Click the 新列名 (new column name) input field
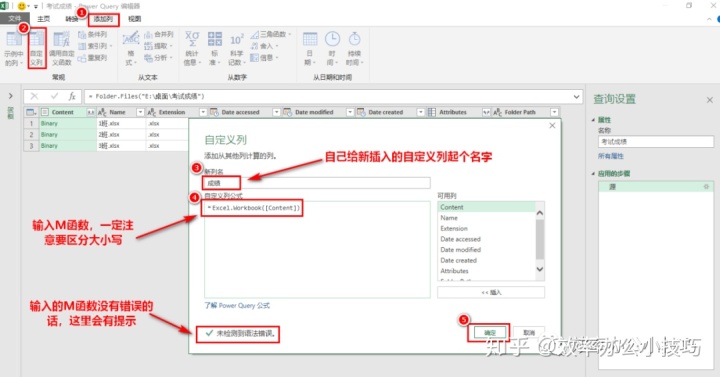Image resolution: width=720 pixels, height=377 pixels. (317, 183)
